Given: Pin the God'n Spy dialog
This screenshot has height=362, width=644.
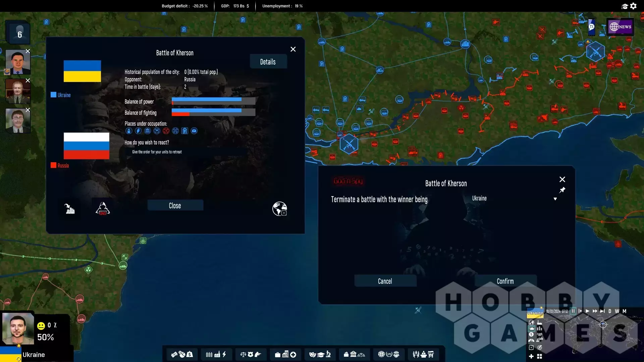Looking at the screenshot, I should (x=562, y=190).
